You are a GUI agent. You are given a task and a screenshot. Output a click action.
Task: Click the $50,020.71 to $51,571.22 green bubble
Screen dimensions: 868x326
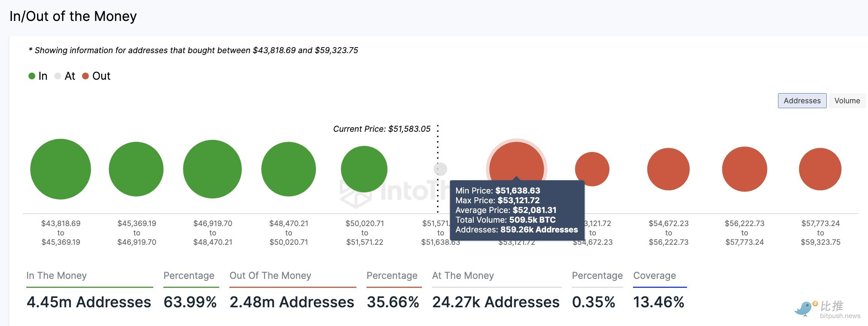pos(364,169)
